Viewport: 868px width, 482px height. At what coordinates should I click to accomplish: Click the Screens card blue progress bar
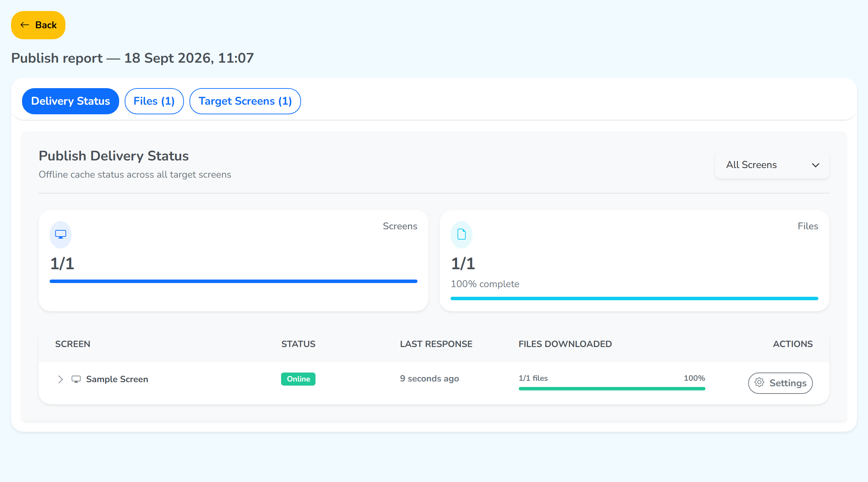(x=234, y=281)
